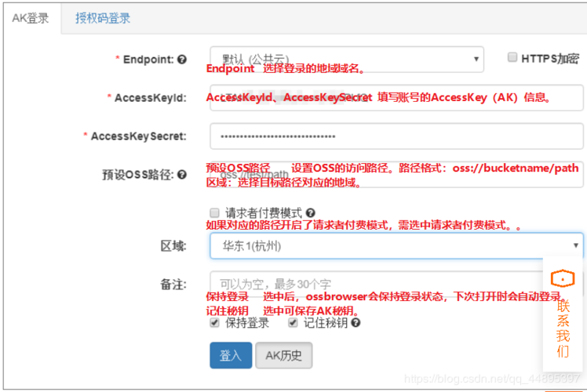Uncheck the 保持登录 checkbox
587x392 pixels.
click(x=214, y=322)
